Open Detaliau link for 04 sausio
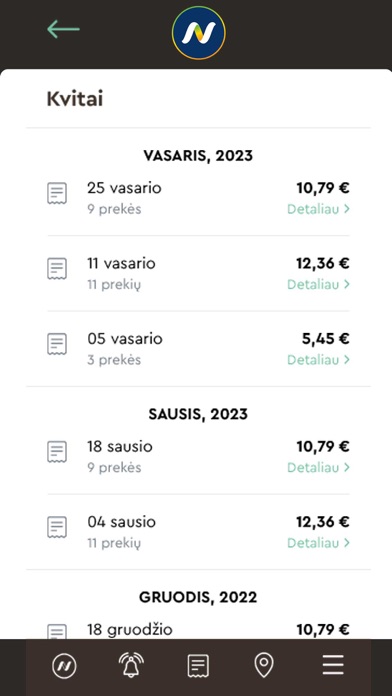 click(x=318, y=542)
